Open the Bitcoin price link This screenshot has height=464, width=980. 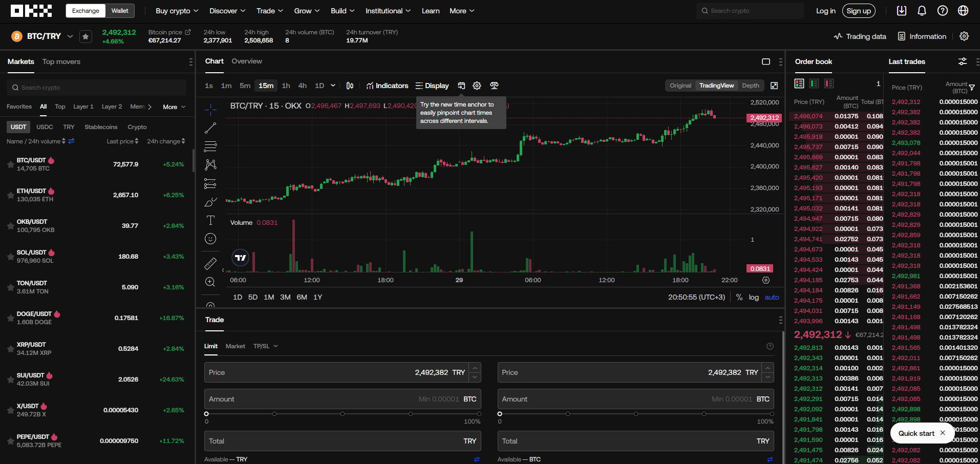169,32
